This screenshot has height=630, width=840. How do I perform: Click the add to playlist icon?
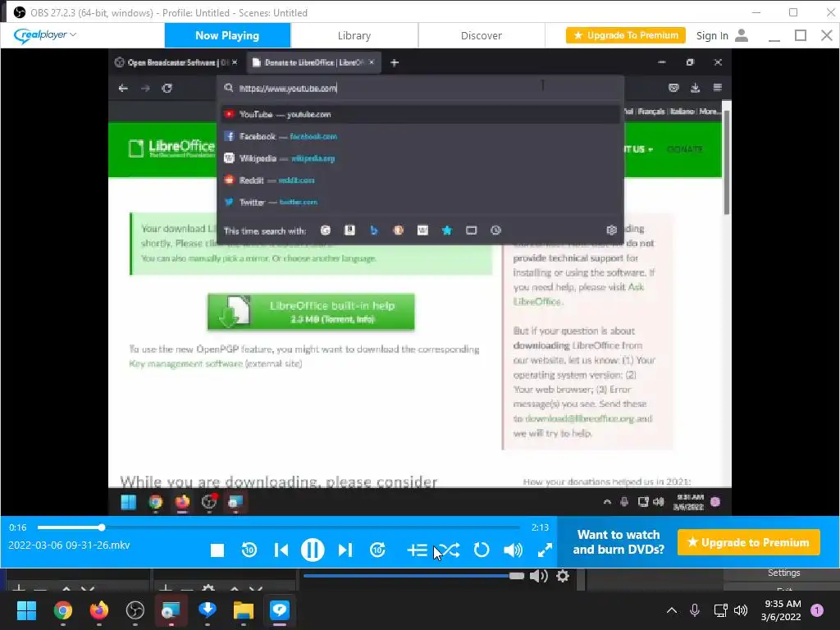click(417, 550)
